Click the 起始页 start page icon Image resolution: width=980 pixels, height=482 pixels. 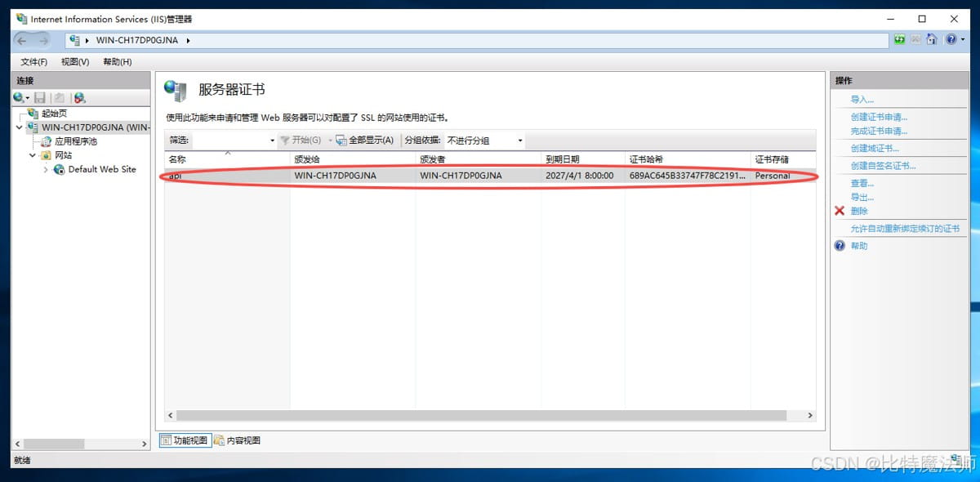tap(33, 114)
